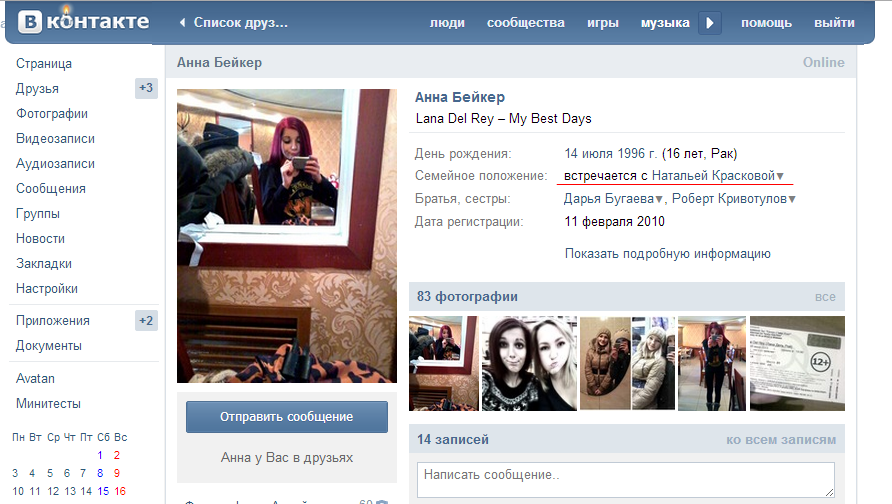Open the сообщества menu item
This screenshot has height=504, width=892.
[526, 23]
